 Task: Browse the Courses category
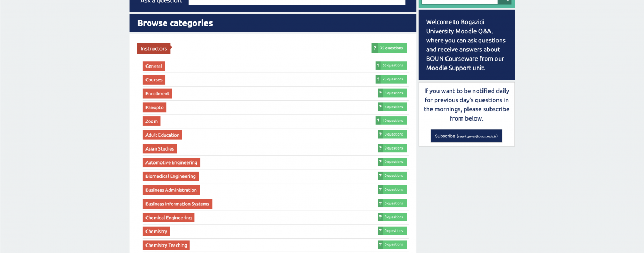click(x=153, y=80)
